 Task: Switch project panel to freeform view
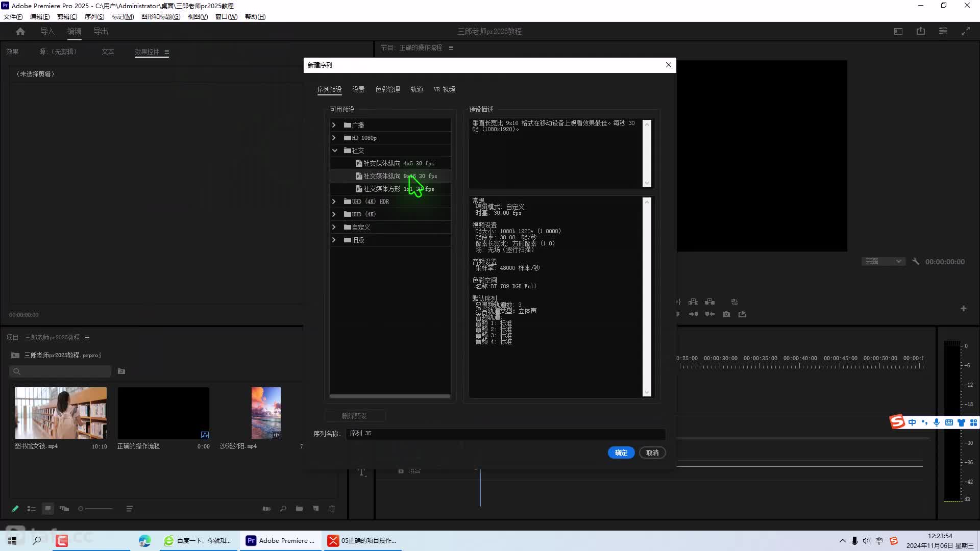click(64, 509)
